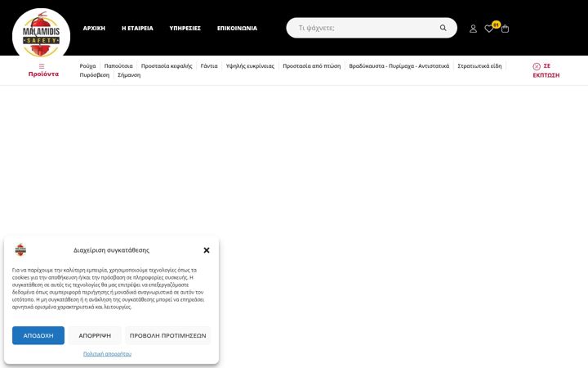Select Υψηλής ευκρίνειας category
The width and height of the screenshot is (588, 368).
(x=250, y=65)
